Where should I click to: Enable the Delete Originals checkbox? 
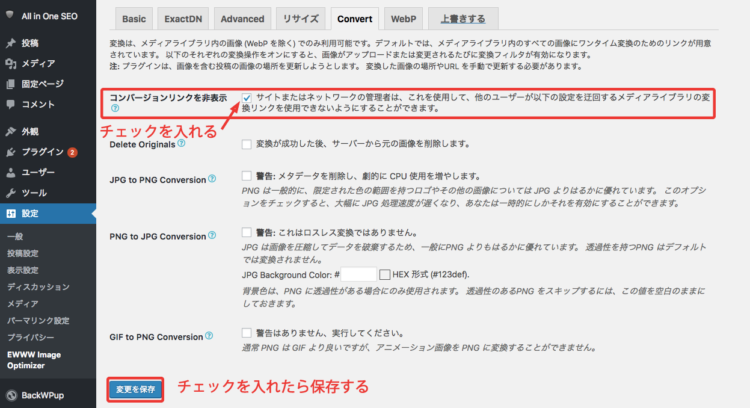coord(246,144)
